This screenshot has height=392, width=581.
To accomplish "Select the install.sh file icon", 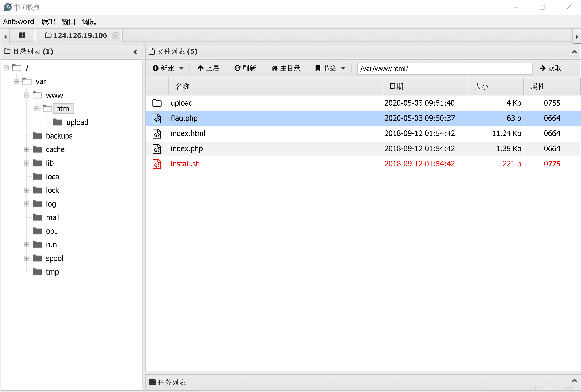I will click(x=157, y=164).
